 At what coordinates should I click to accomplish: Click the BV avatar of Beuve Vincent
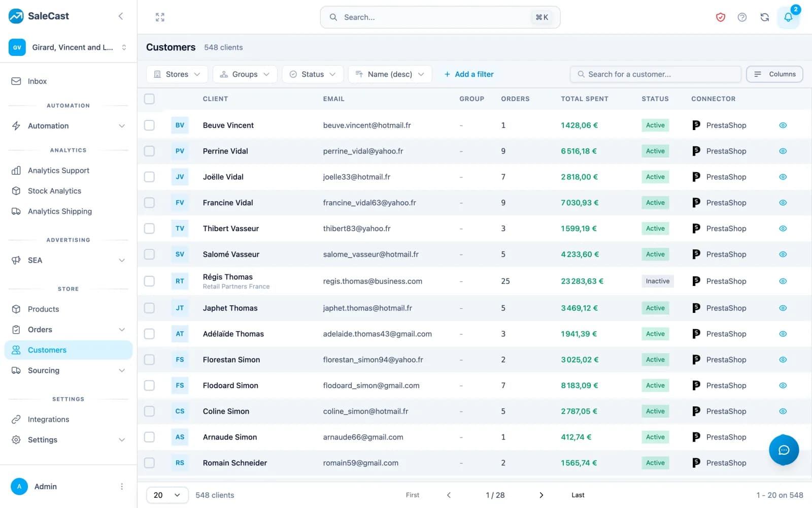pyautogui.click(x=180, y=125)
